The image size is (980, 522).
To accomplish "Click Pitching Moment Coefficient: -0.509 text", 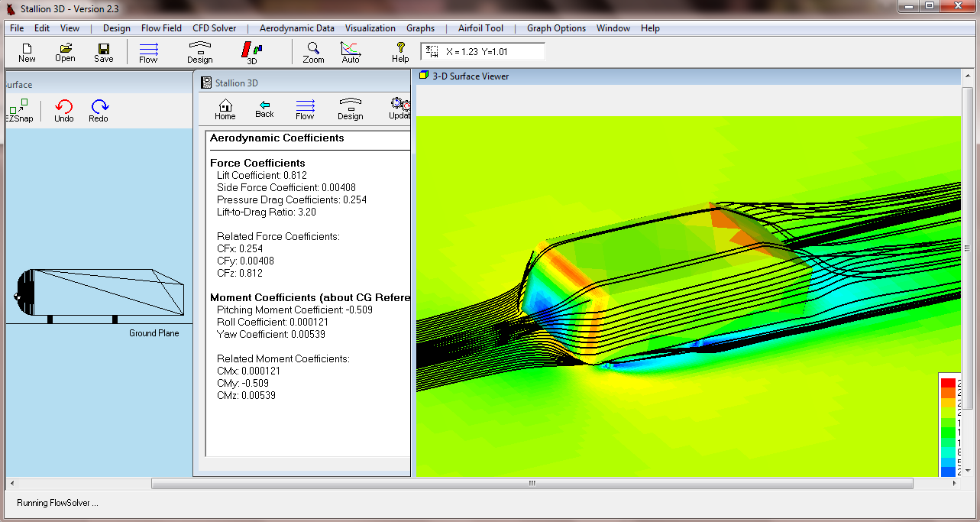I will [x=295, y=310].
